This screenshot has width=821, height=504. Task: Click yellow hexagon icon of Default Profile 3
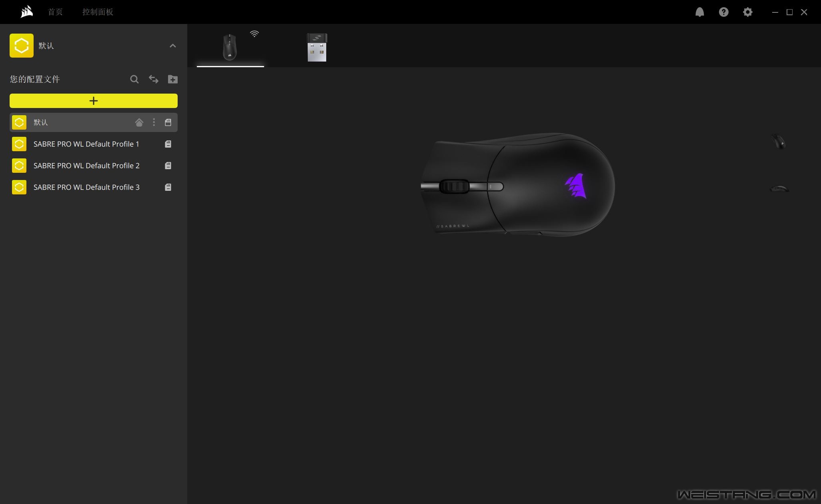[x=19, y=187]
